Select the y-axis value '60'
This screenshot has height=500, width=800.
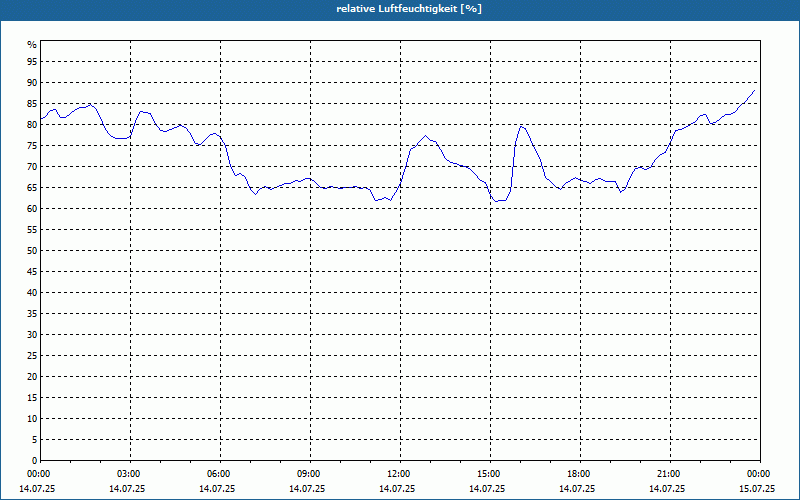pyautogui.click(x=32, y=209)
